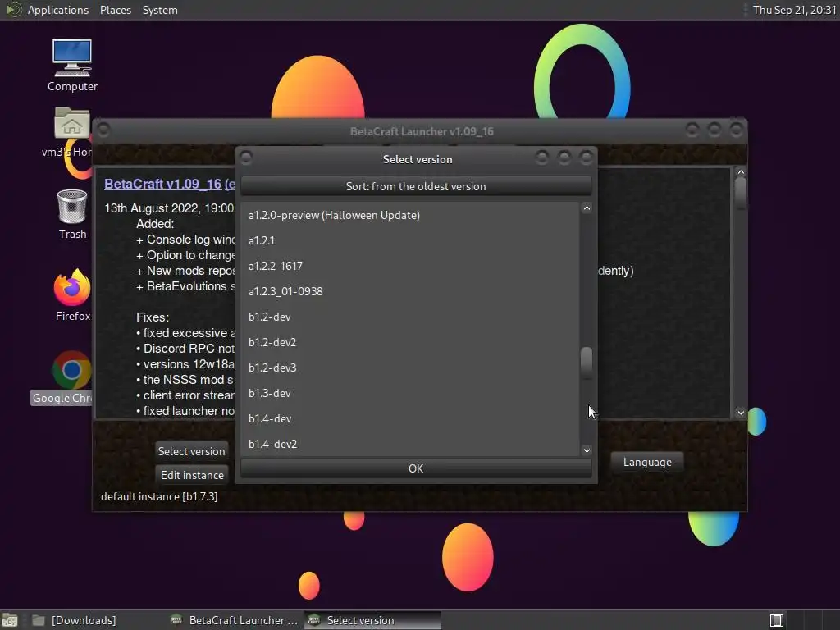Select version b1.4-dev
840x630 pixels.
(410, 419)
